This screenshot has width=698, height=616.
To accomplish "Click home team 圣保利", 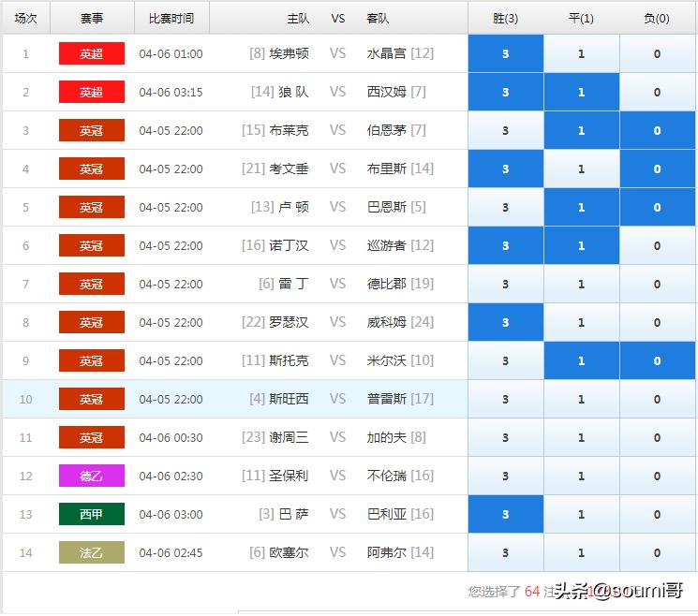I will (289, 476).
